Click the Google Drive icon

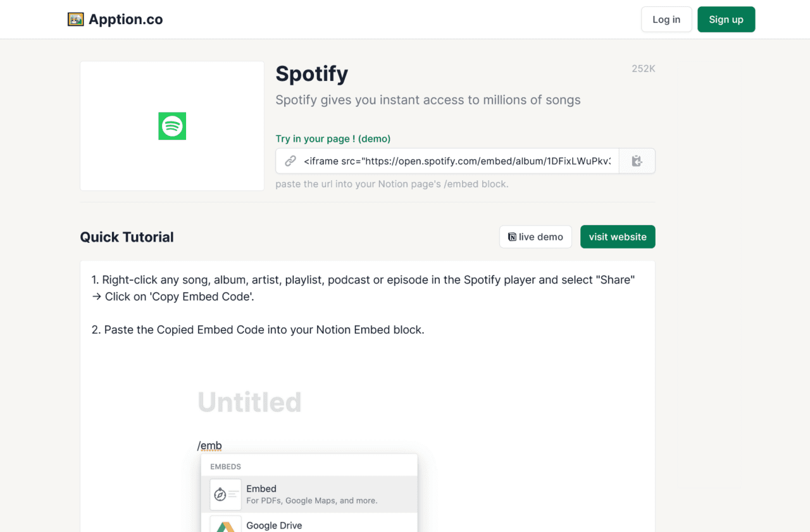pos(226,525)
